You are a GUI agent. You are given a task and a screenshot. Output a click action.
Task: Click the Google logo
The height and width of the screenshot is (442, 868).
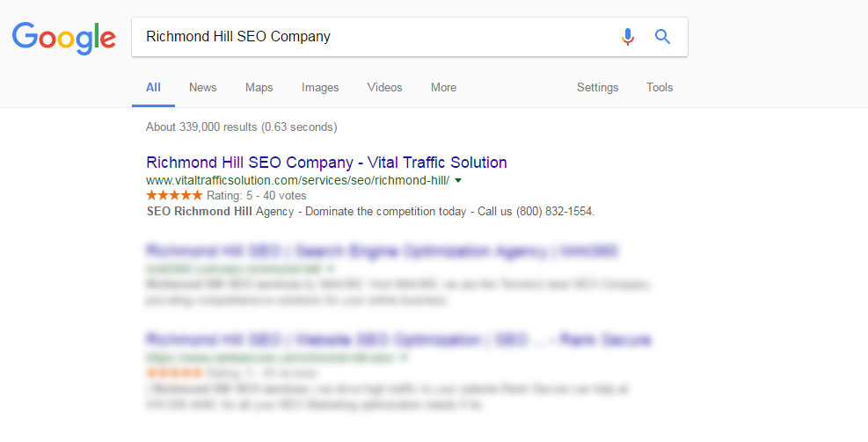[63, 38]
